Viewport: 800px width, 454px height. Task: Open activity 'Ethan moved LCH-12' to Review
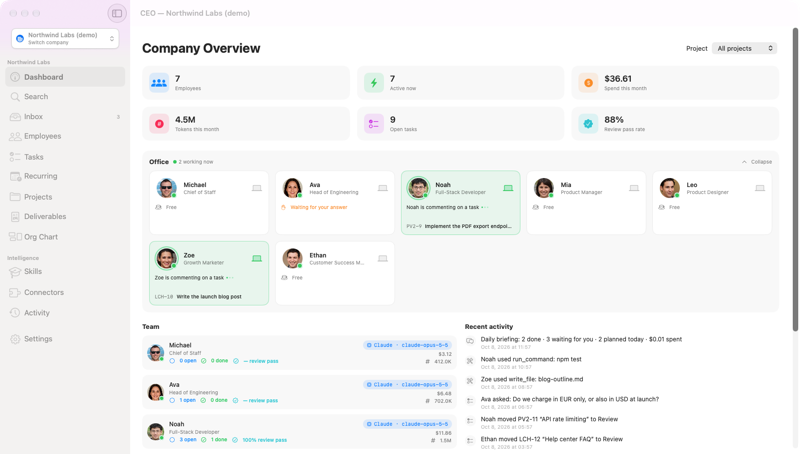(552, 439)
